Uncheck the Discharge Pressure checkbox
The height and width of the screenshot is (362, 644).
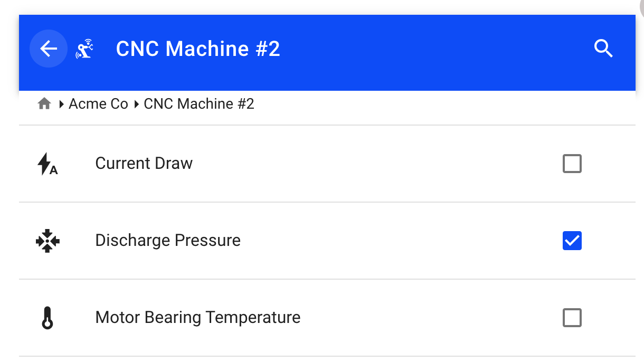click(x=572, y=241)
